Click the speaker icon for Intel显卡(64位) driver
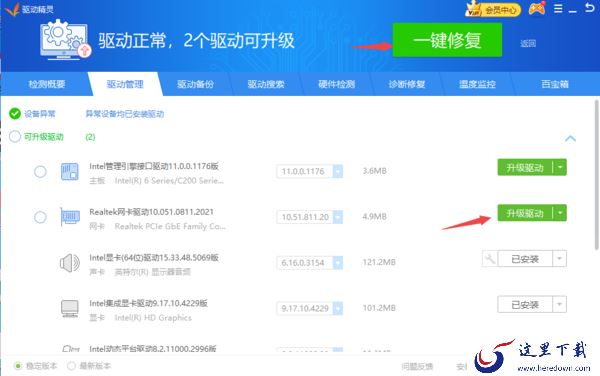 [70, 263]
